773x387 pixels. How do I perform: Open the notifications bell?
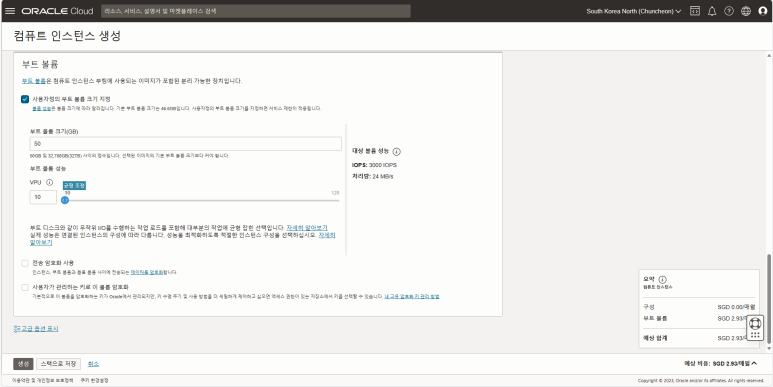click(712, 11)
